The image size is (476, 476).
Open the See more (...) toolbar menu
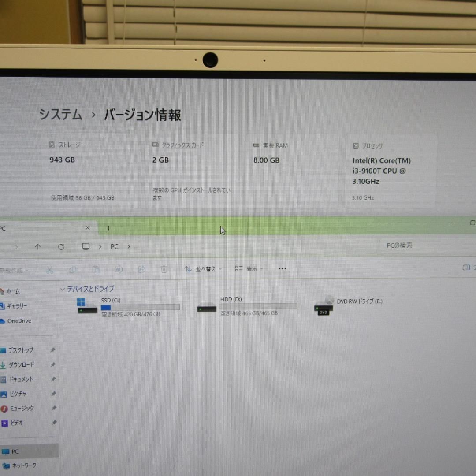tap(282, 268)
